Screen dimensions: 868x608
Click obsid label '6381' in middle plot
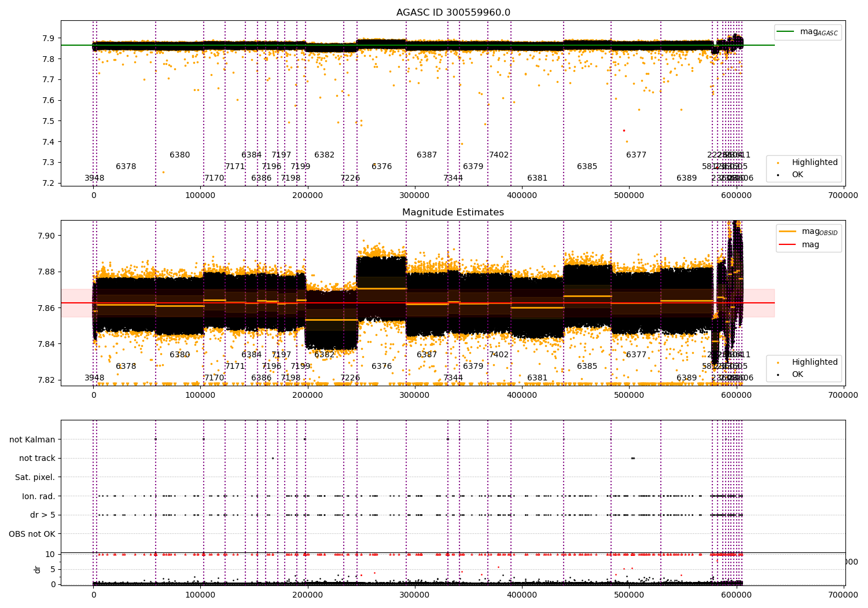click(x=537, y=378)
